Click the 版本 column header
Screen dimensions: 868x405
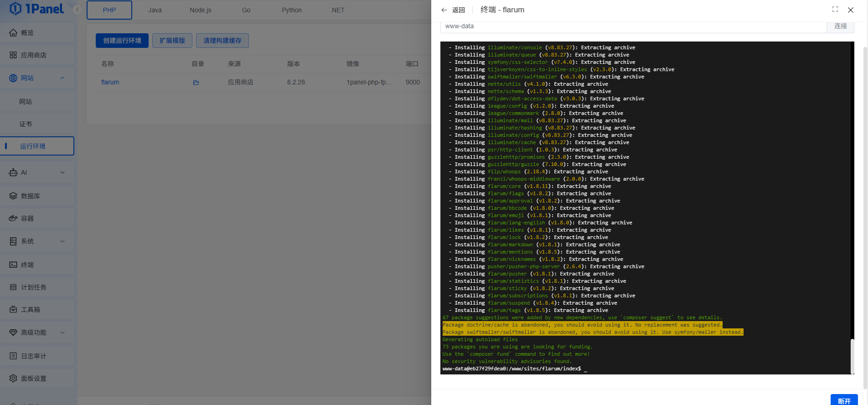(x=294, y=64)
